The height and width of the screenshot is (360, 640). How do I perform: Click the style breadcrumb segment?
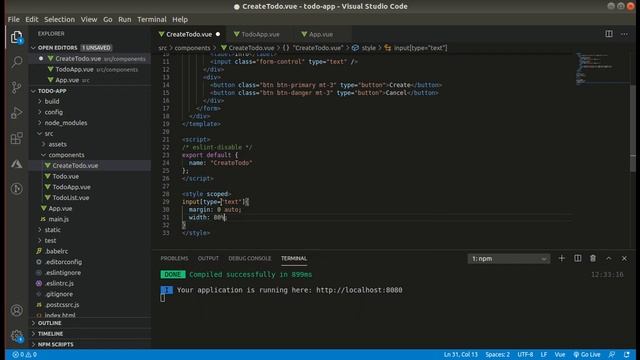tap(364, 48)
